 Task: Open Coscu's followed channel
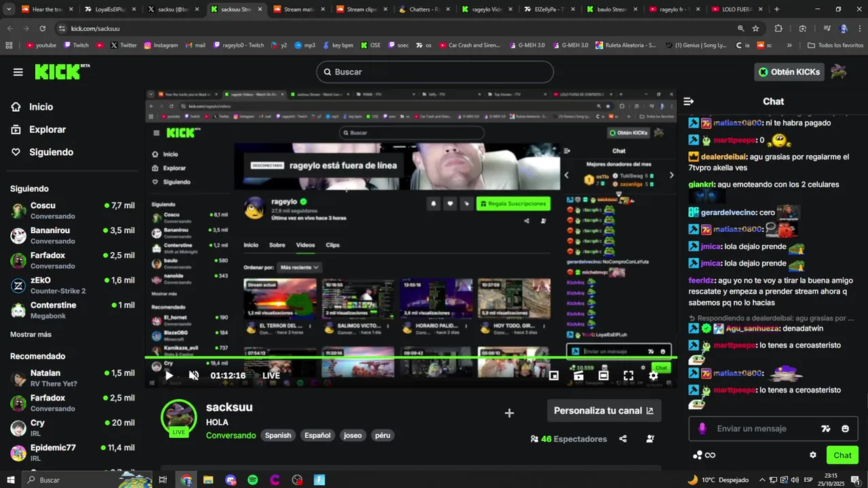coord(73,210)
